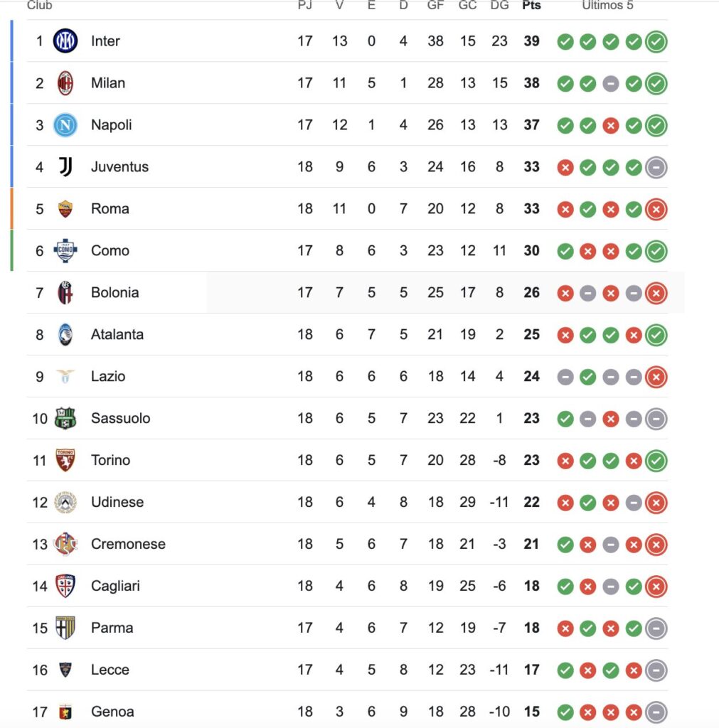This screenshot has height=728, width=719.
Task: Click the Pts column header
Action: (531, 6)
